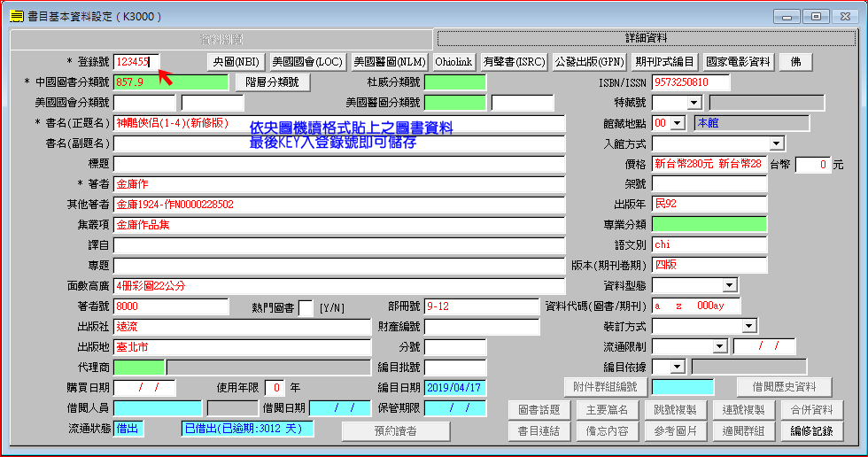Click the 購買日期 date field
The image size is (868, 457).
(143, 388)
